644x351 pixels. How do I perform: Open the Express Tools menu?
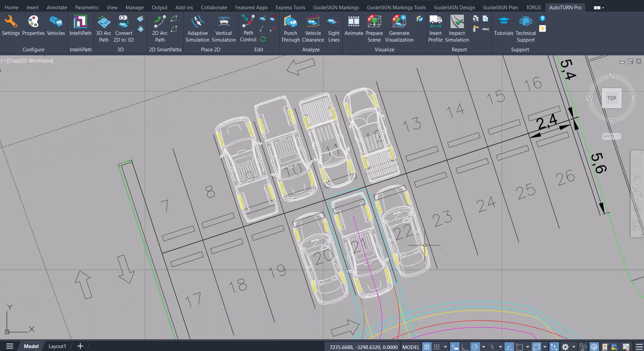point(290,7)
